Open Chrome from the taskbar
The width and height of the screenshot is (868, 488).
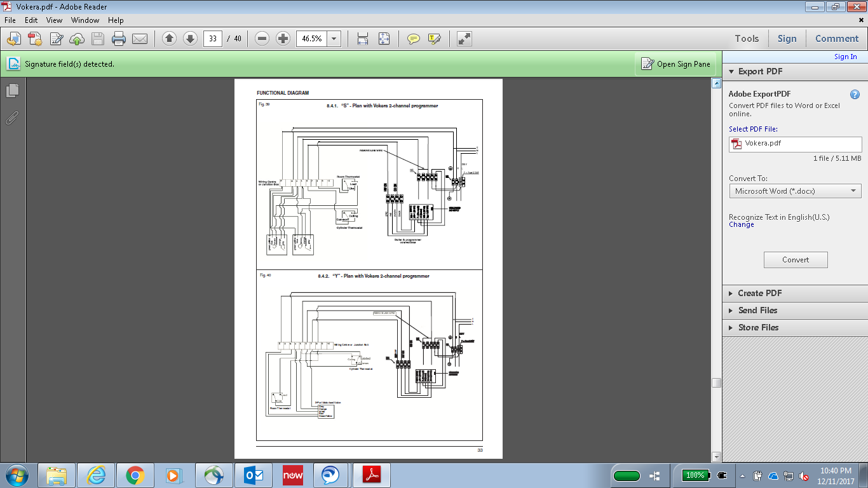pyautogui.click(x=135, y=475)
